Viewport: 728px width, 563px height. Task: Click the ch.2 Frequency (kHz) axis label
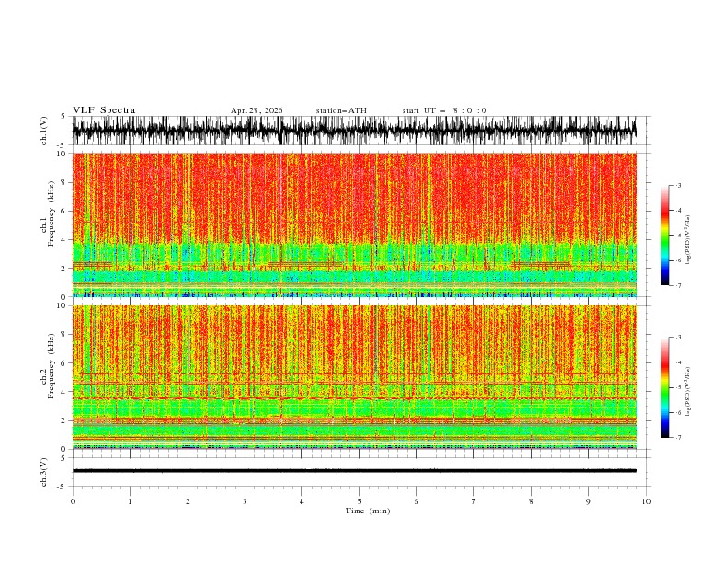click(x=48, y=366)
